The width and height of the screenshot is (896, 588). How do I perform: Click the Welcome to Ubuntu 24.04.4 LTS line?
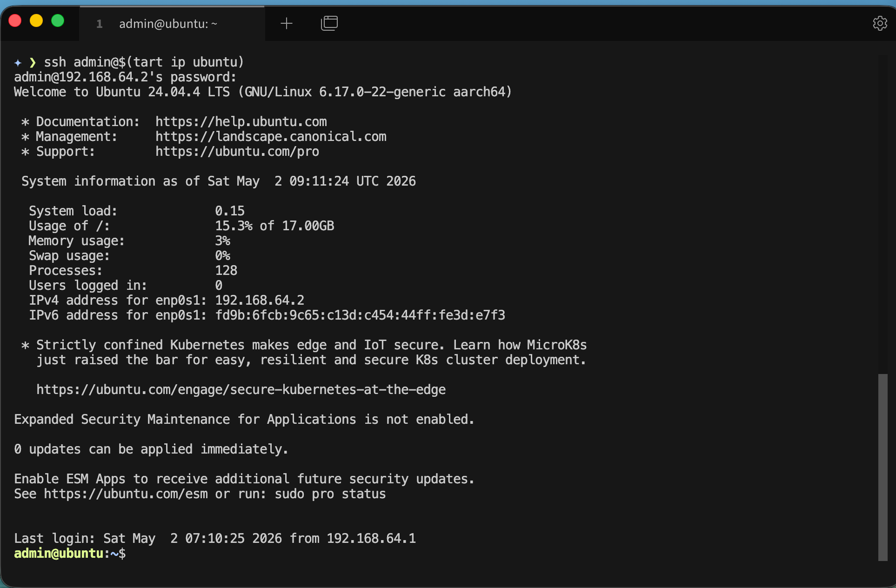[263, 92]
